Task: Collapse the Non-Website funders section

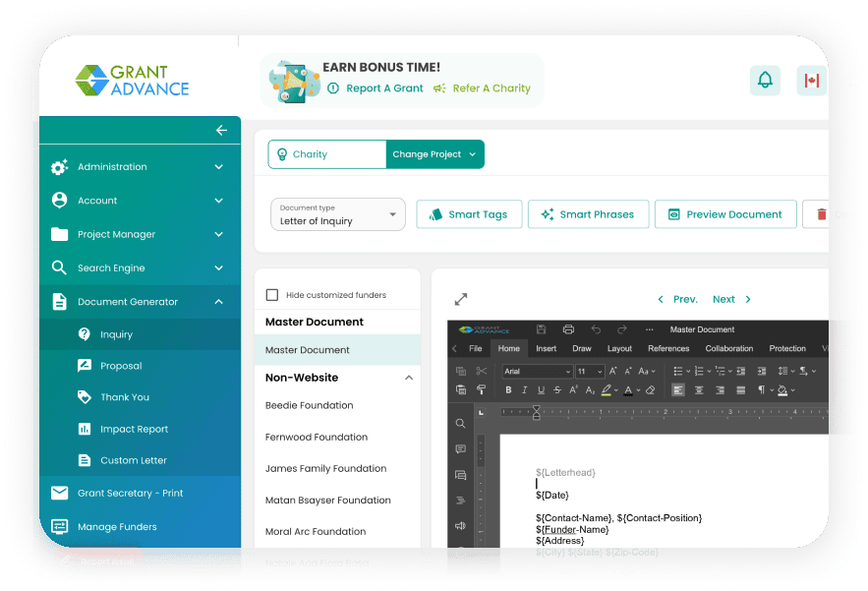Action: tap(409, 378)
